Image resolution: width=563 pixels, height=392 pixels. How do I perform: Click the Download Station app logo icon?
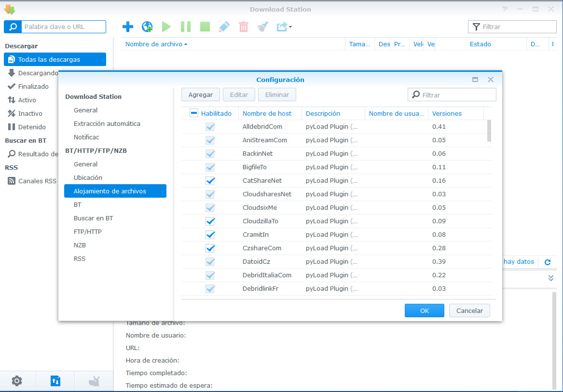(x=10, y=9)
